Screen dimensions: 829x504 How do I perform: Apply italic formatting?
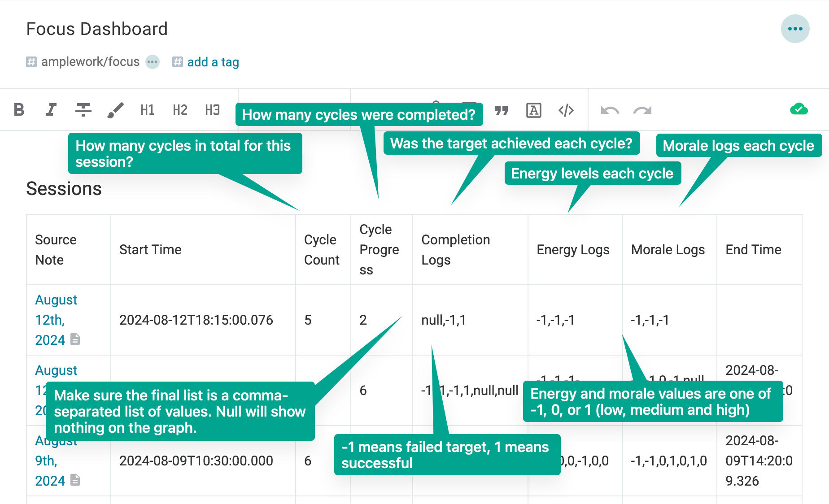51,110
